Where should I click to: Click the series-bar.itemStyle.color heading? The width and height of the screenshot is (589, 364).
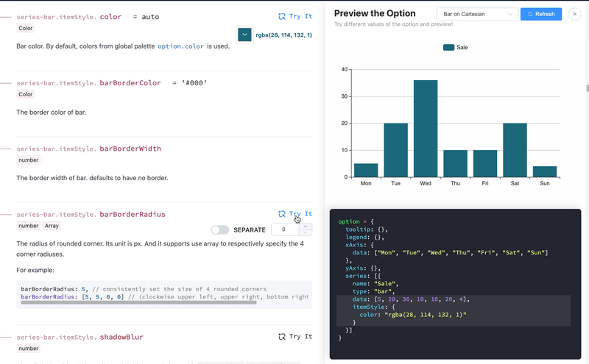point(69,17)
